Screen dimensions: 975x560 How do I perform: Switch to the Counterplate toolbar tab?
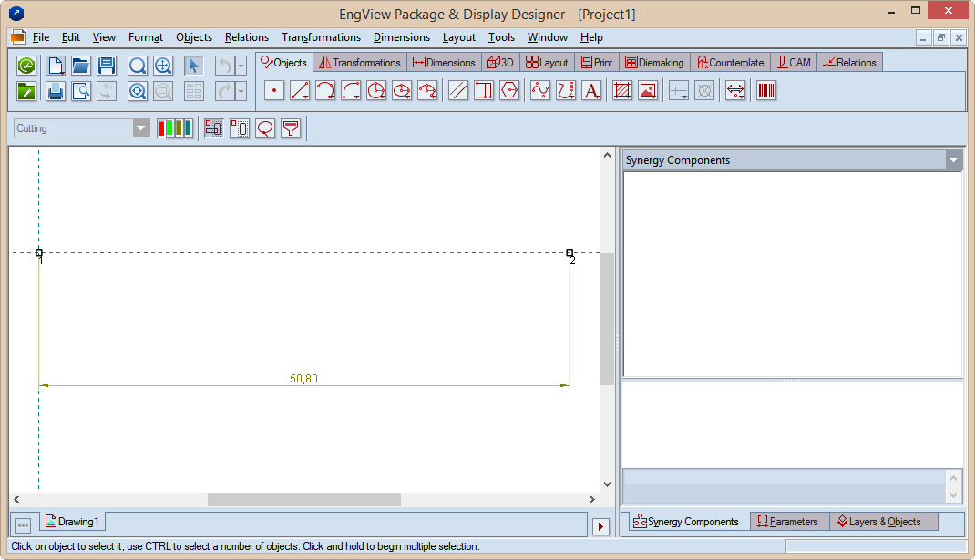click(731, 63)
